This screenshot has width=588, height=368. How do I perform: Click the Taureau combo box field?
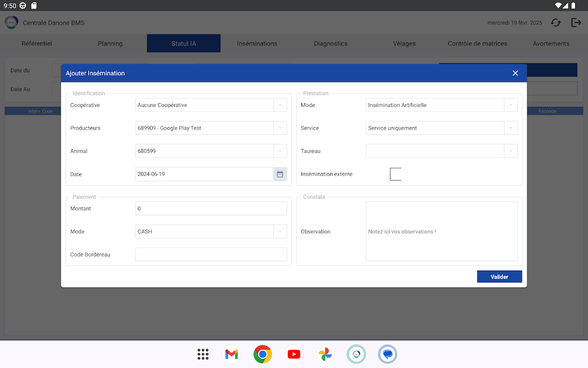pos(441,151)
